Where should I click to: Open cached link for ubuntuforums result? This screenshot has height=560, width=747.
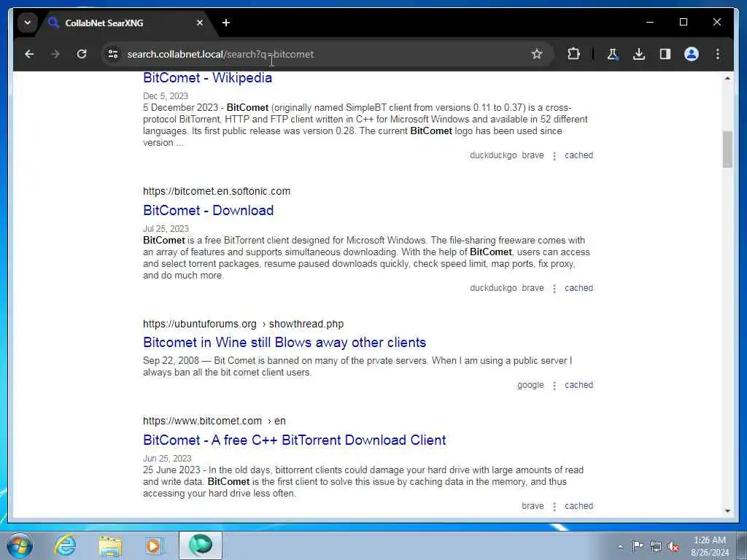(578, 385)
